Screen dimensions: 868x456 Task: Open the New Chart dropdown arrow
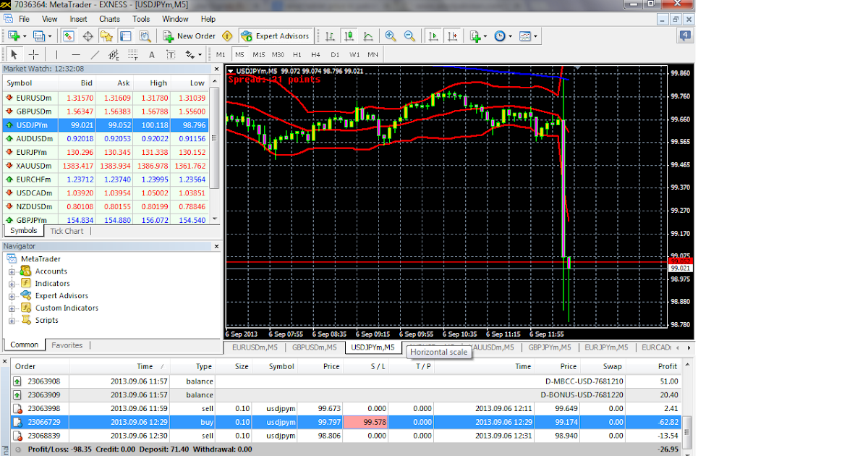point(25,36)
